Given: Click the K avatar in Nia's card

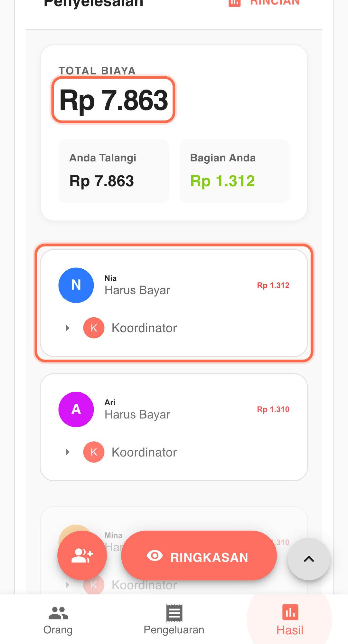Looking at the screenshot, I should pos(94,328).
